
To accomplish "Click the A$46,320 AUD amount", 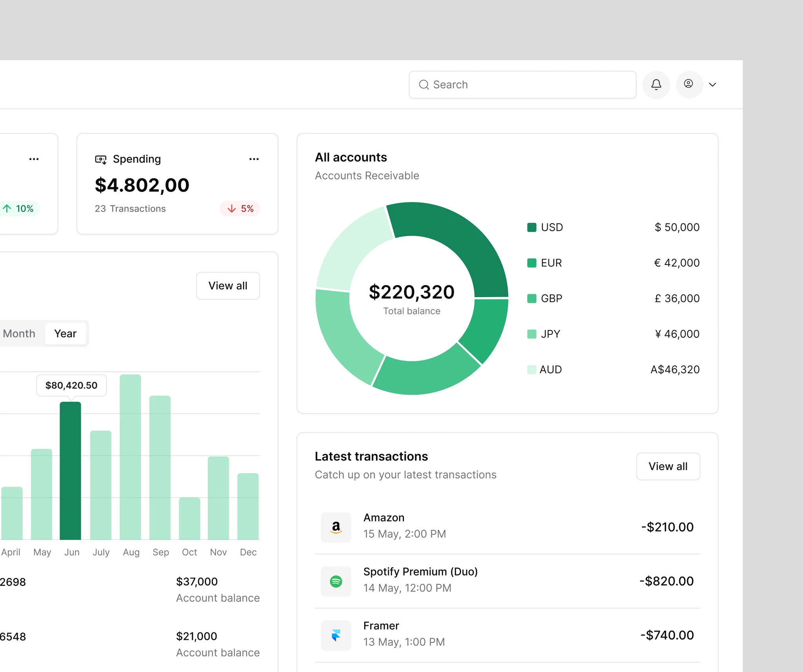I will click(675, 370).
